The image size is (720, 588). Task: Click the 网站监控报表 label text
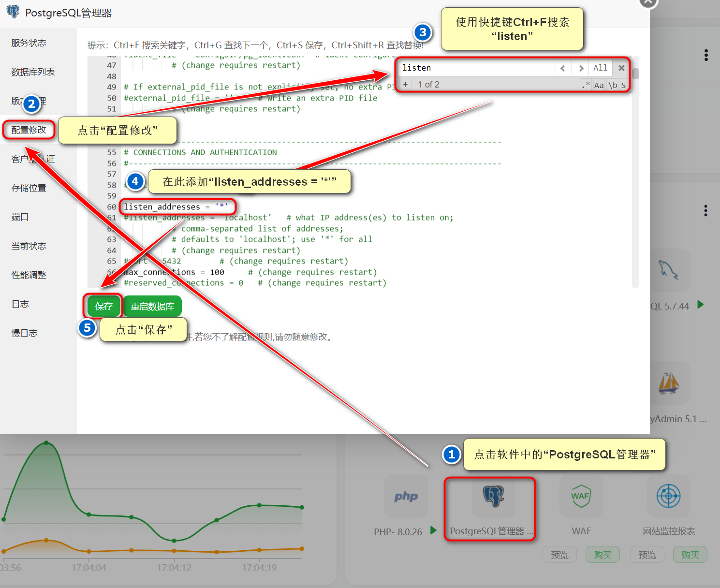(669, 531)
